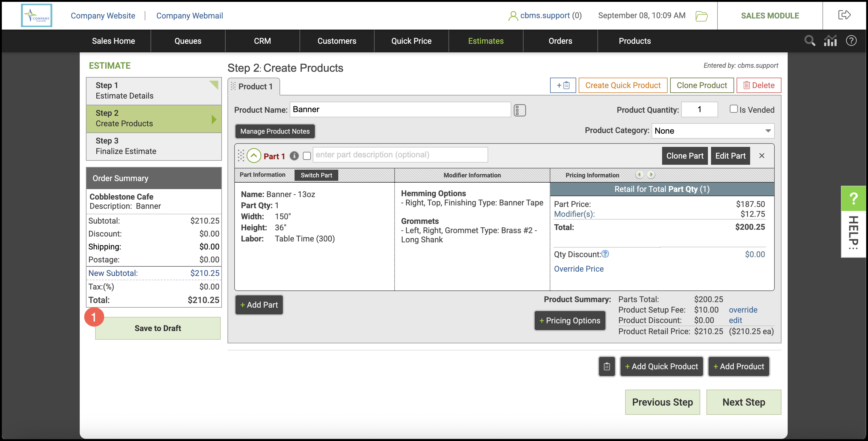Viewport: 868px width, 441px height.
Task: Click the right pricing arrow
Action: (x=651, y=175)
